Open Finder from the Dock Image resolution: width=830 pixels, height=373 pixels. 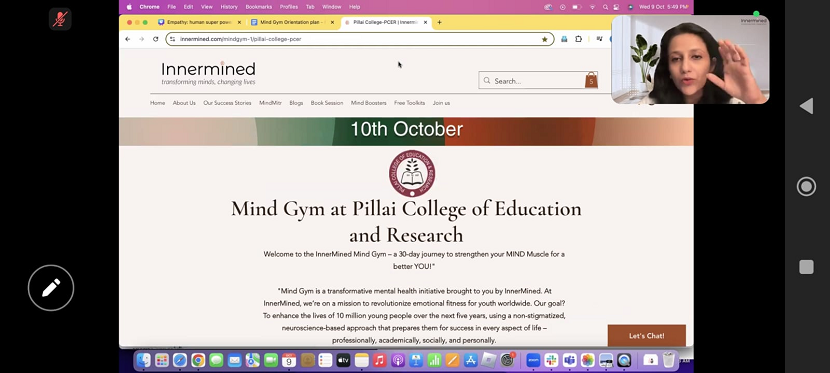pyautogui.click(x=144, y=360)
